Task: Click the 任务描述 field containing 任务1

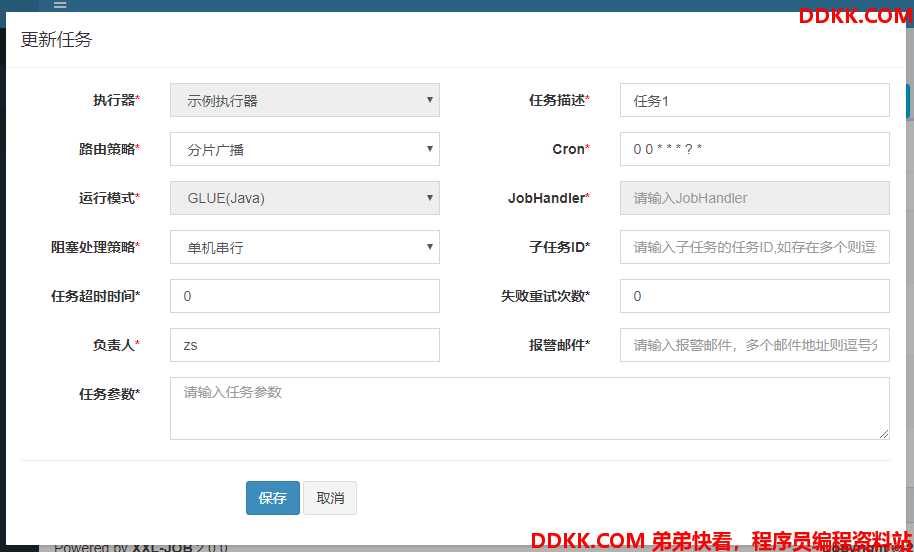Action: tap(754, 100)
